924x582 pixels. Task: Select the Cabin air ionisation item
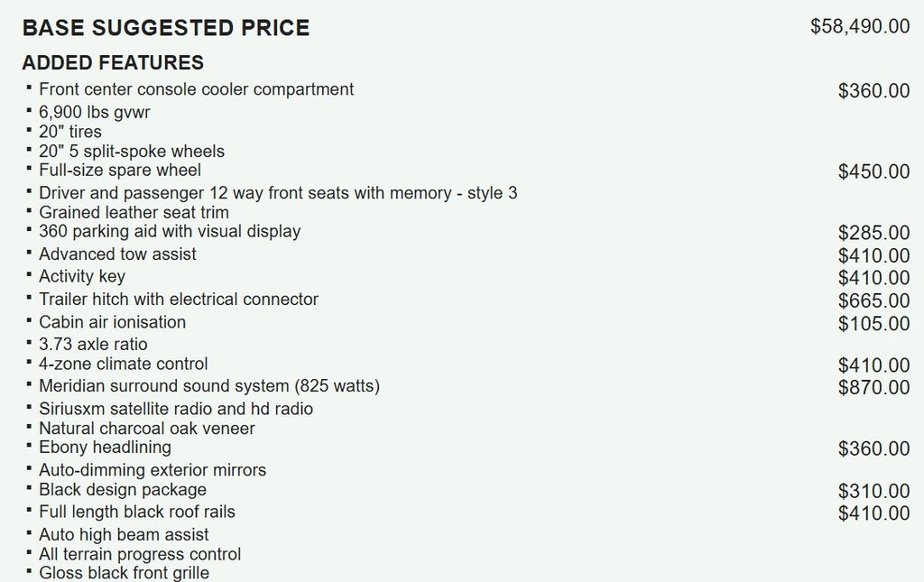[x=112, y=322]
